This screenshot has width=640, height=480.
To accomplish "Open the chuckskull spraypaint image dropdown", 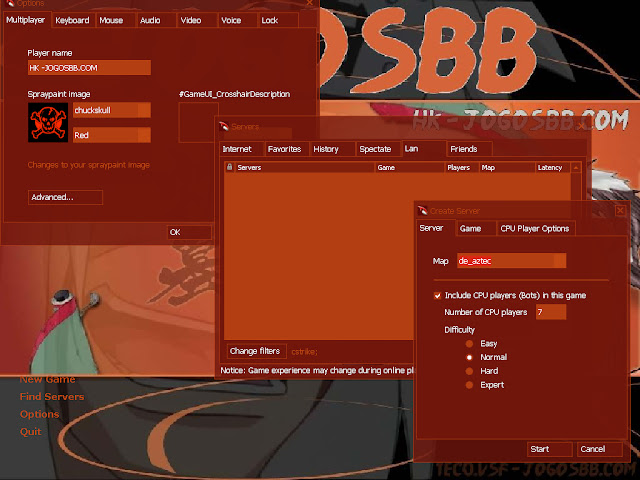I will [112, 110].
